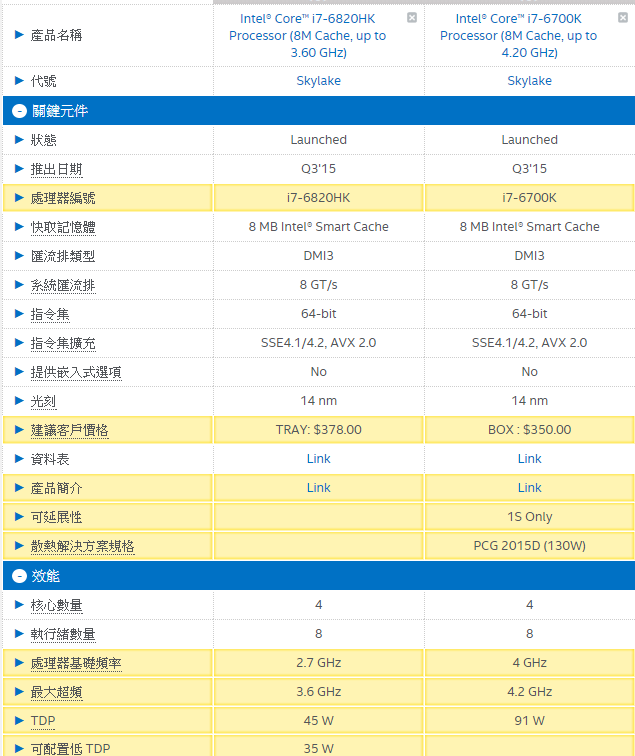
Task: Click the 推出日期 term label
Action: 56,169
